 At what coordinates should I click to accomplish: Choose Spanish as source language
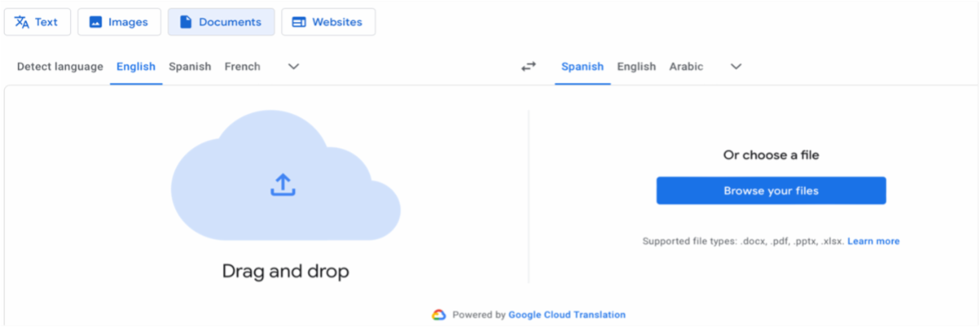point(190,67)
